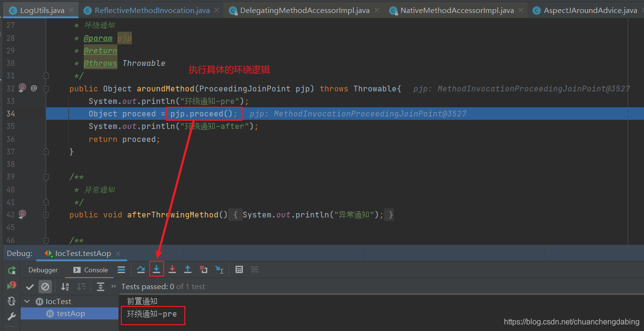Collapse the locTest tree node

(26, 302)
